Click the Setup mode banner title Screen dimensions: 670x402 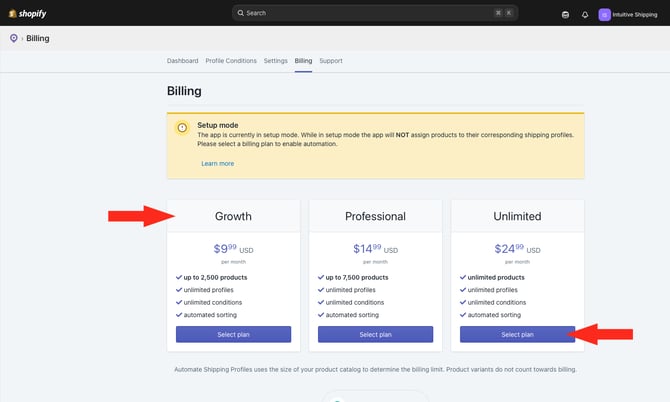click(x=217, y=125)
